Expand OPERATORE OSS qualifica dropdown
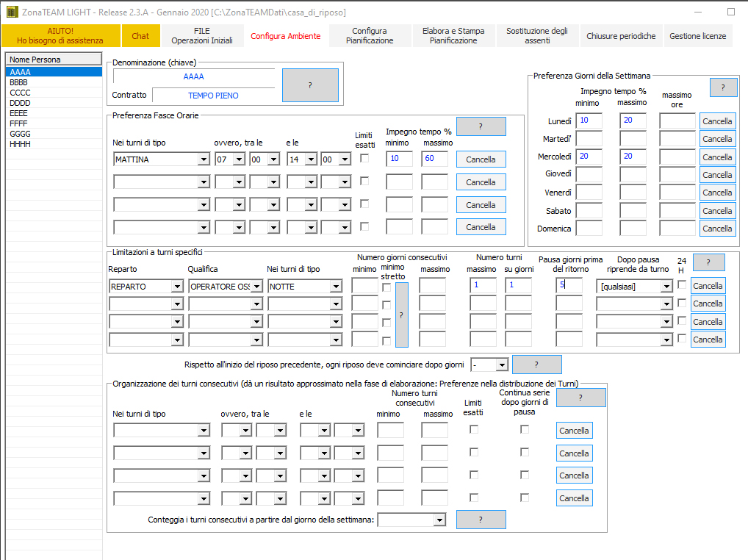This screenshot has width=748, height=560. [x=256, y=286]
